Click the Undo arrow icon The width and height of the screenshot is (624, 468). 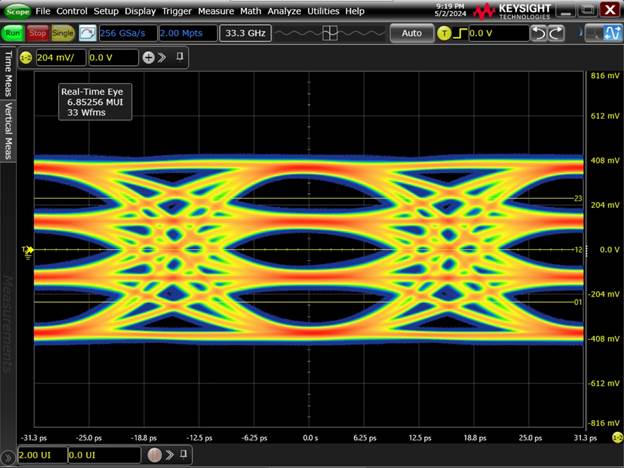[539, 33]
